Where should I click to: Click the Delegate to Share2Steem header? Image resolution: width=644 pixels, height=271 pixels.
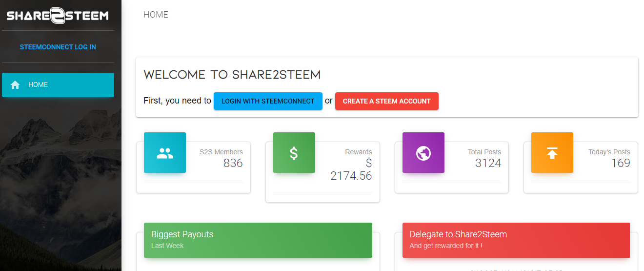tap(516, 240)
